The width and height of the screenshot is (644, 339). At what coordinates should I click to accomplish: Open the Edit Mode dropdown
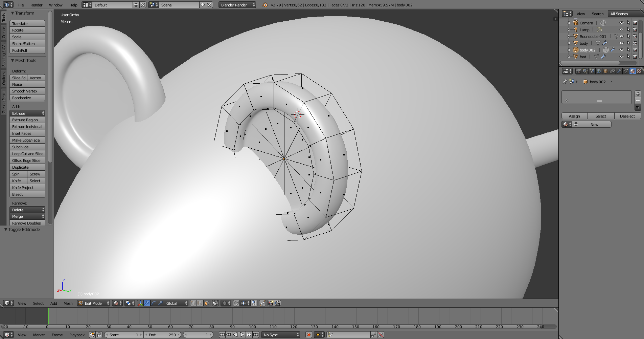(94, 303)
